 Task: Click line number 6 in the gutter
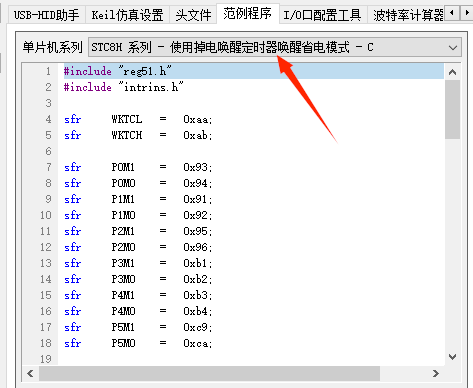pos(48,151)
